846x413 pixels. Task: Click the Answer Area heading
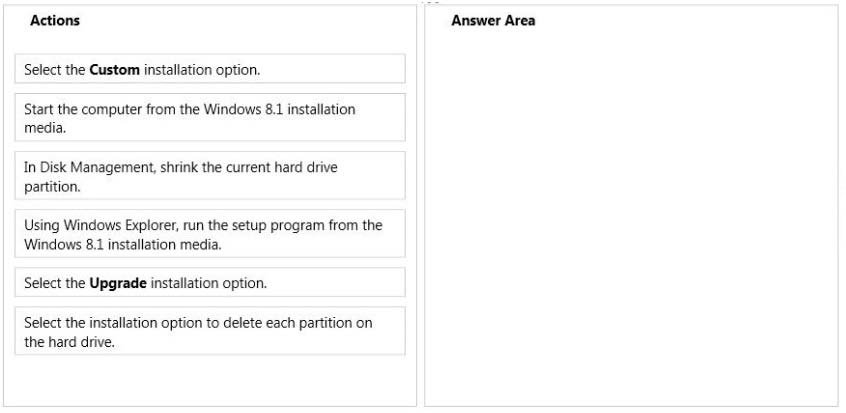493,21
